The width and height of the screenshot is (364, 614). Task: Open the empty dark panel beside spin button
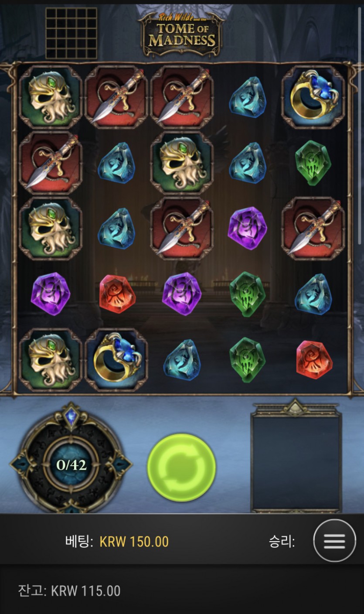tap(296, 462)
